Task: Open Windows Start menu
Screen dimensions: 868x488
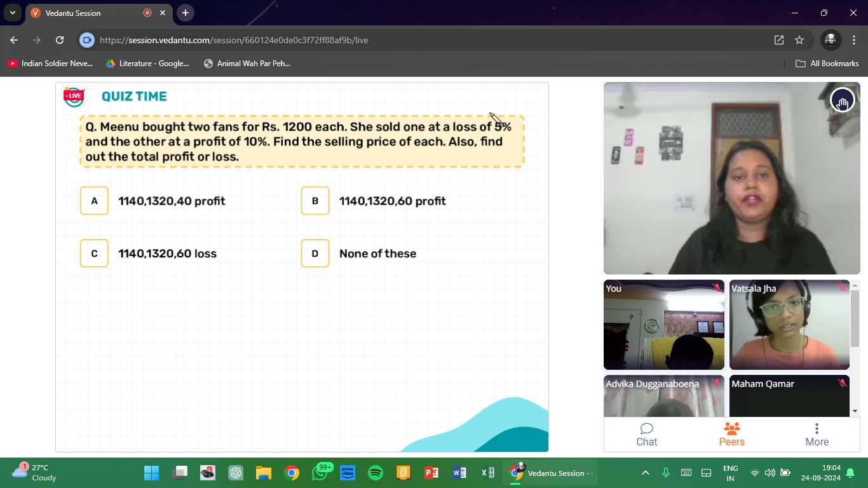Action: (x=151, y=473)
